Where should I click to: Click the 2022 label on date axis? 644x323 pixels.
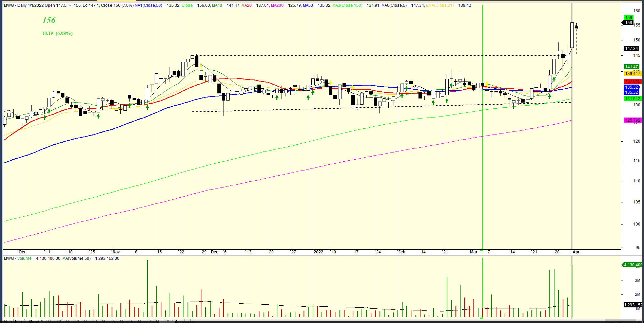(318, 252)
